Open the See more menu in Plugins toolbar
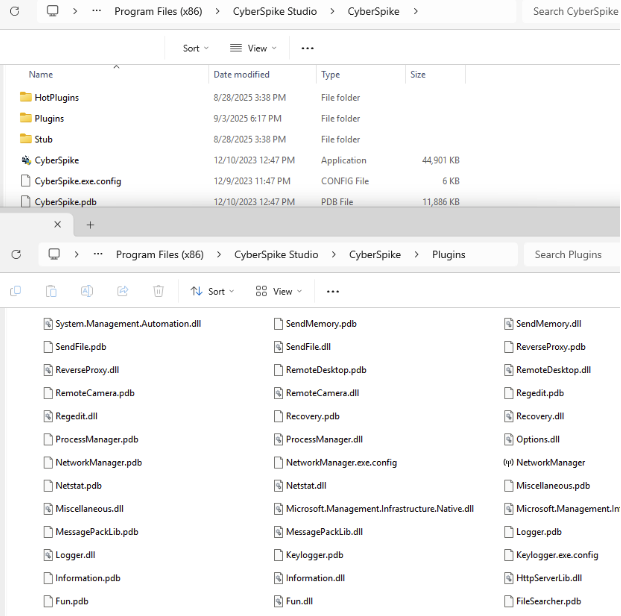The image size is (621, 616). coord(333,291)
